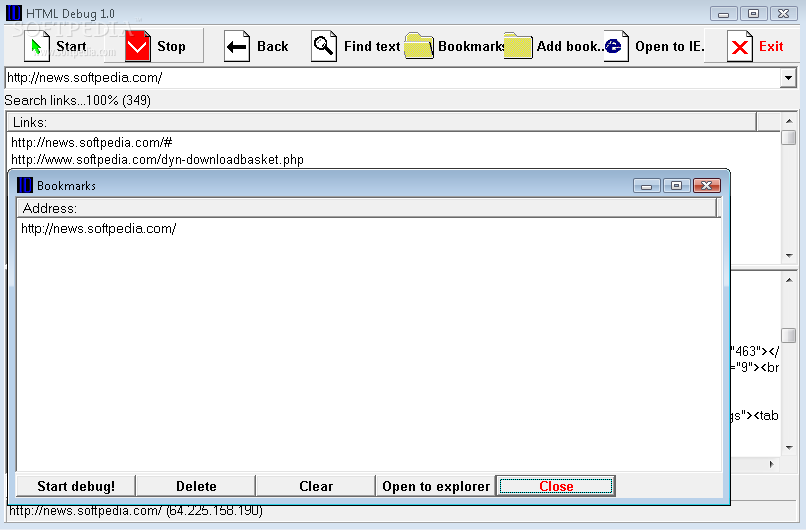Open Find text with magnifier icon
Image resolution: width=806 pixels, height=530 pixels.
(355, 46)
